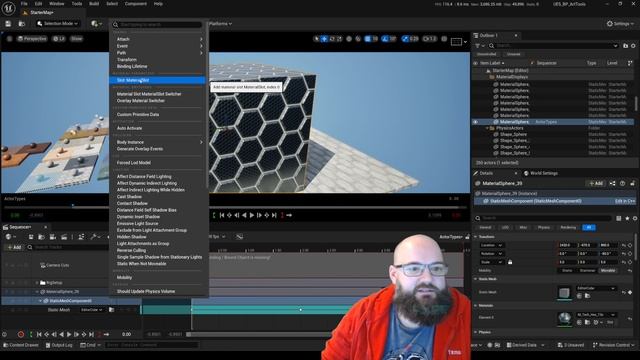
Task: Open the Static Mesh asset dropdown in Details
Action: tap(596, 288)
